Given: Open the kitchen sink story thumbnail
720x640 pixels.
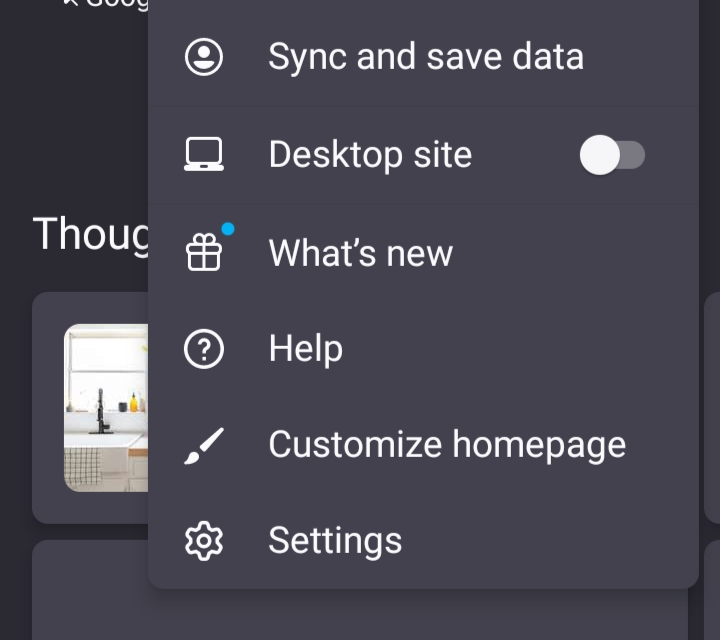Looking at the screenshot, I should 106,407.
